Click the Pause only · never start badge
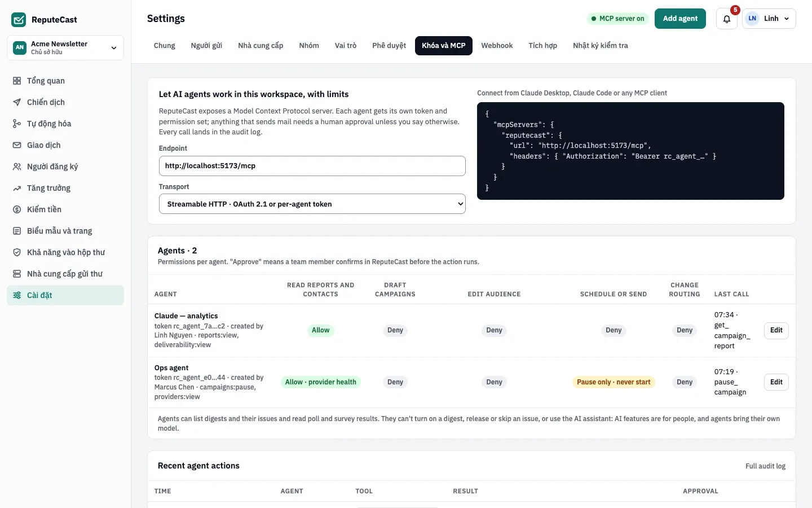 614,382
